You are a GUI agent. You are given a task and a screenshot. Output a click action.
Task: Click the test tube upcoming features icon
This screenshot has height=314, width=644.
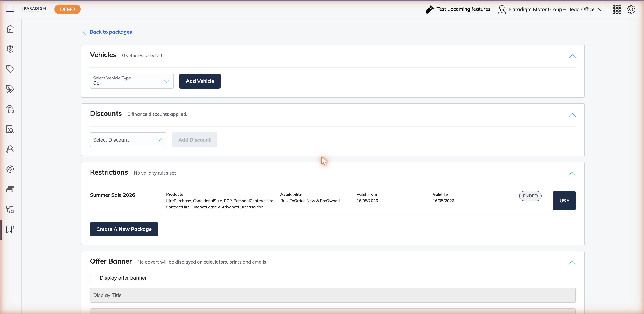429,9
